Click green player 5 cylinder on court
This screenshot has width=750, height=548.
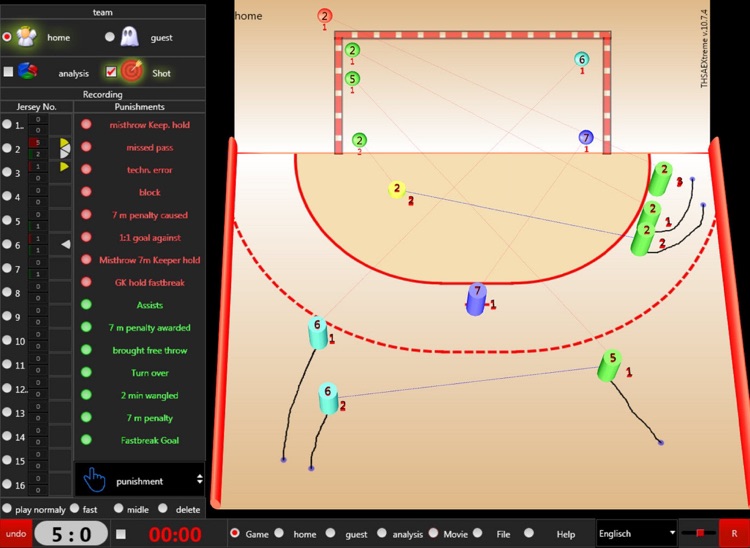610,366
